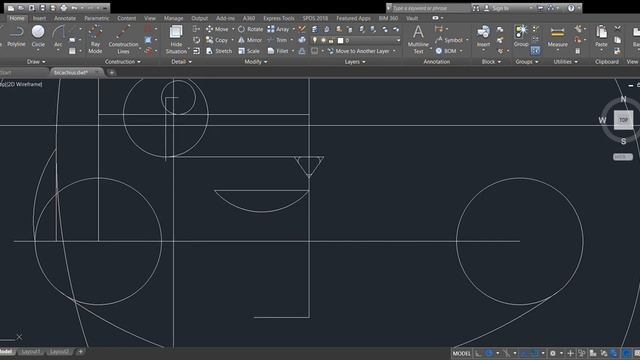This screenshot has height=360, width=640.
Task: Select the Fillet command
Action: tap(278, 51)
